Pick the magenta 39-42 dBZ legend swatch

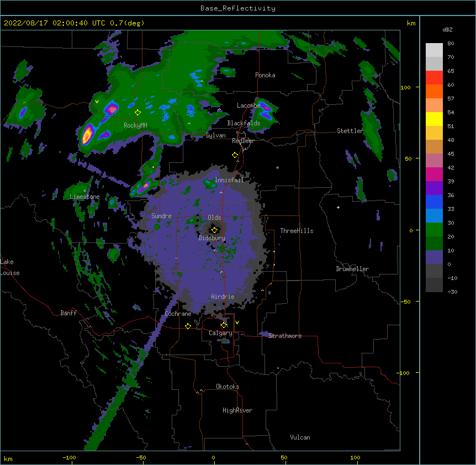pos(434,175)
